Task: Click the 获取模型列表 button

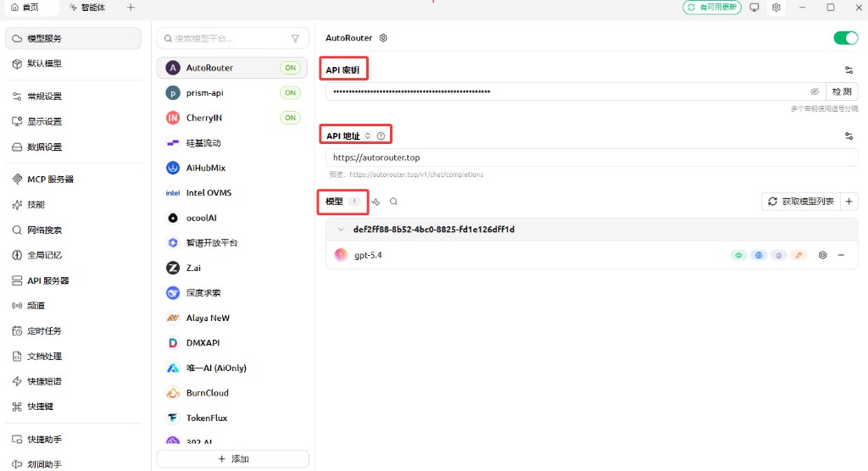Action: click(x=801, y=202)
